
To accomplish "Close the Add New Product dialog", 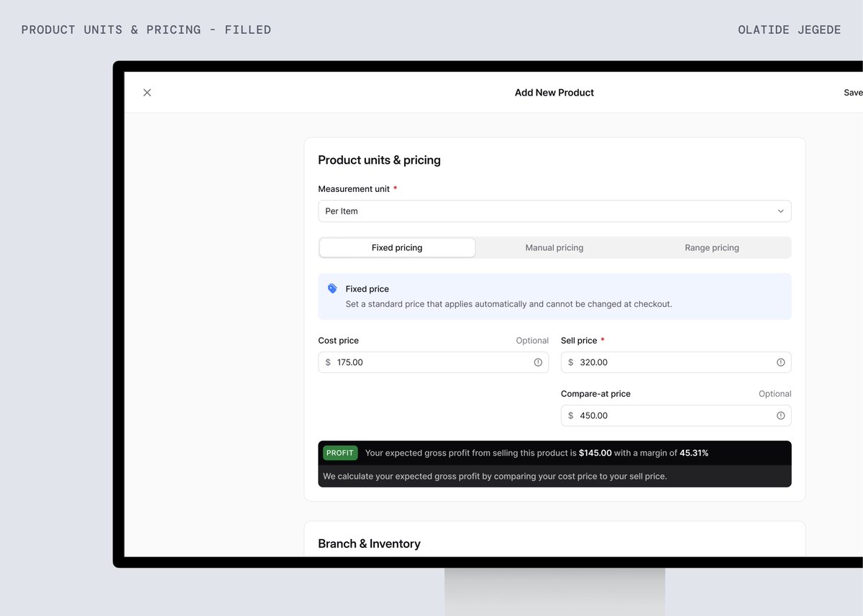I will tap(147, 93).
